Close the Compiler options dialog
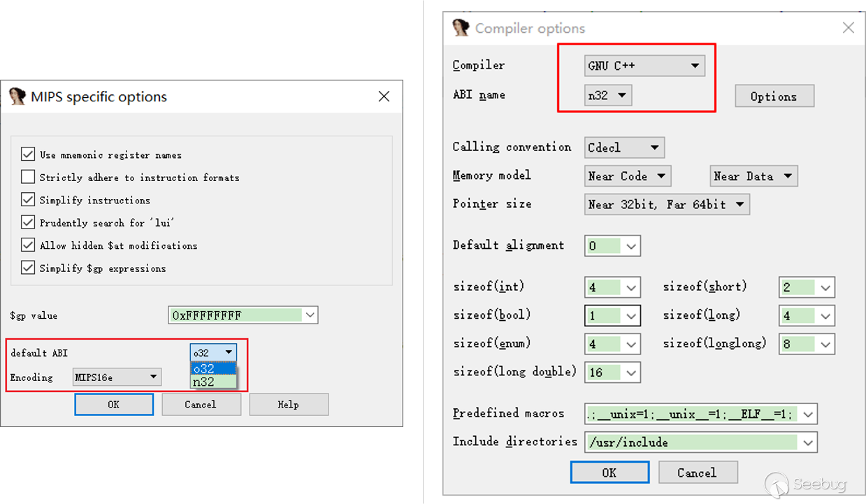Image resolution: width=866 pixels, height=504 pixels. pyautogui.click(x=848, y=28)
